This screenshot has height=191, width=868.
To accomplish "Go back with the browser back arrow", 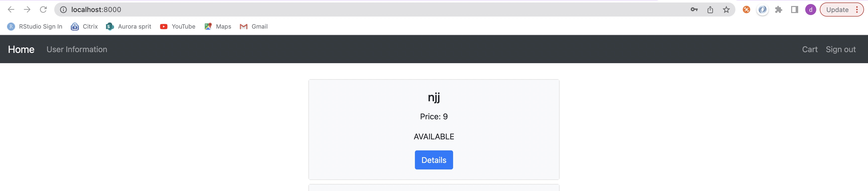I will (11, 10).
